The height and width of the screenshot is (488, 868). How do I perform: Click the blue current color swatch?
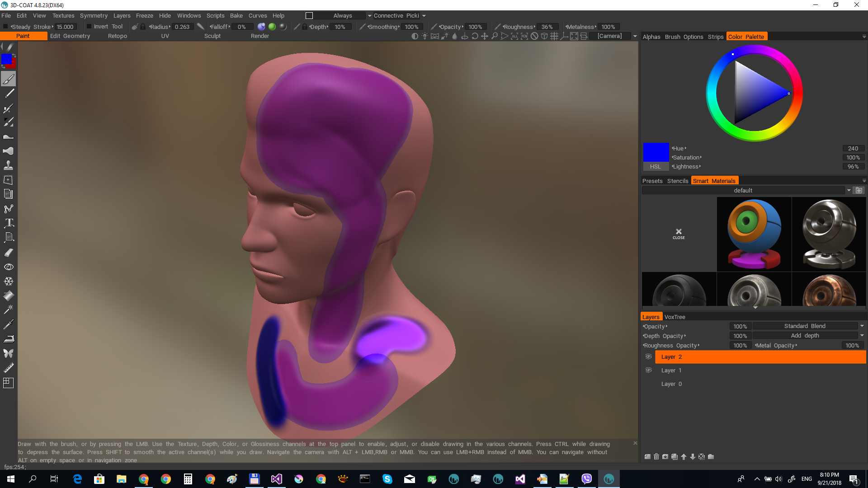[x=656, y=152]
